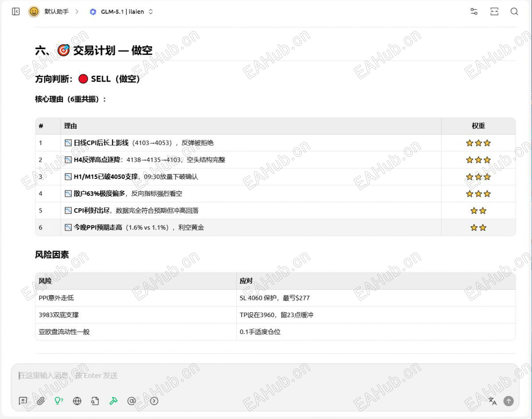Click the target emoji in the section heading
This screenshot has width=532, height=419.
64,50
